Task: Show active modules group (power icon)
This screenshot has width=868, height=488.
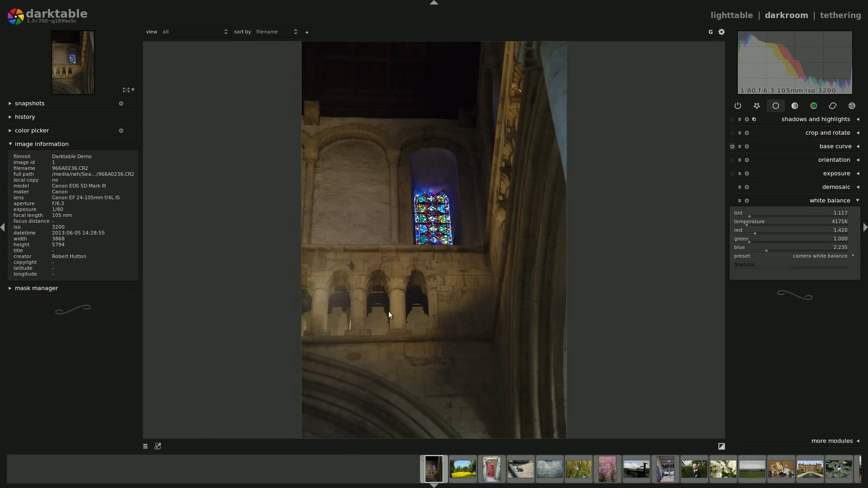Action: coord(737,106)
